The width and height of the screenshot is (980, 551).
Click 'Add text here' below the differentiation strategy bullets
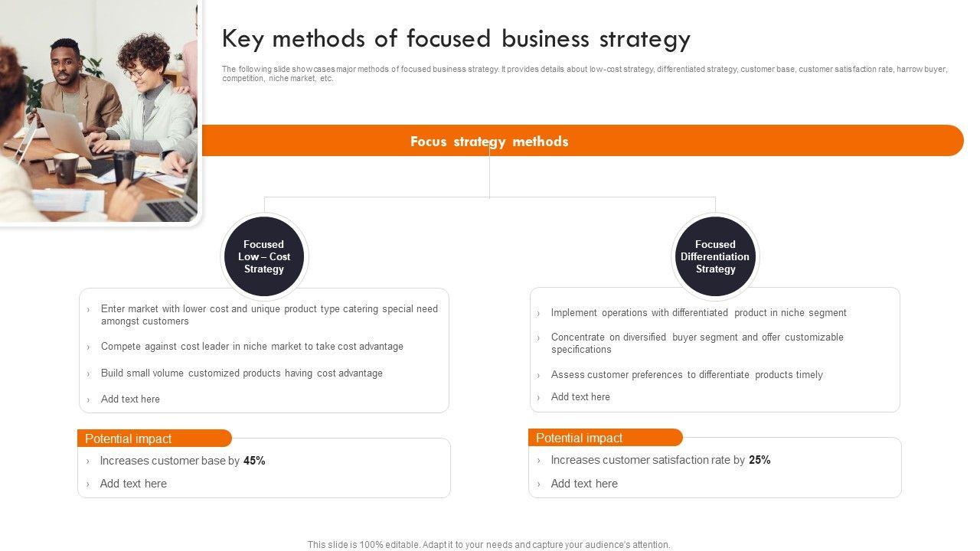[x=580, y=396]
